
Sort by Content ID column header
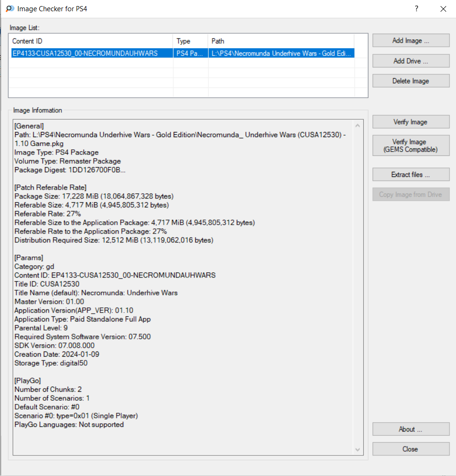(x=91, y=41)
